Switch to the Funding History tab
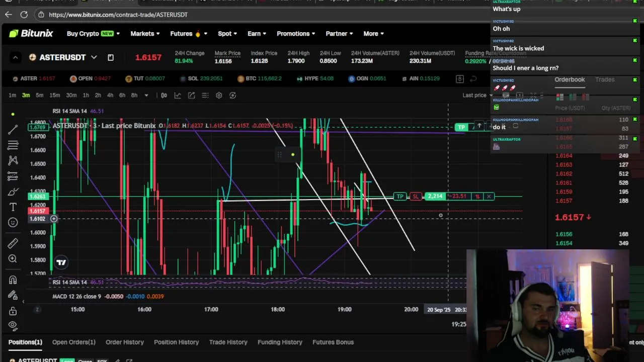 280,342
